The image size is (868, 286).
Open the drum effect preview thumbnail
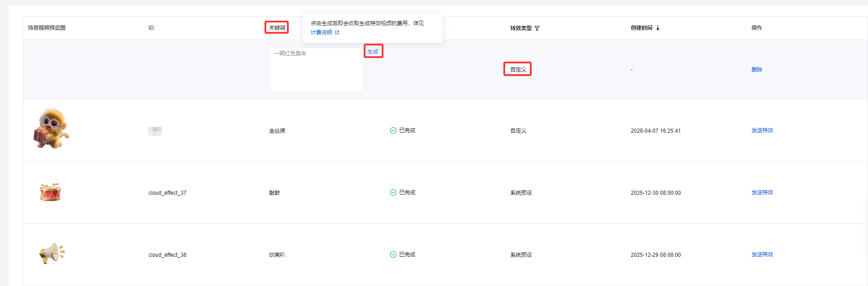tap(50, 192)
